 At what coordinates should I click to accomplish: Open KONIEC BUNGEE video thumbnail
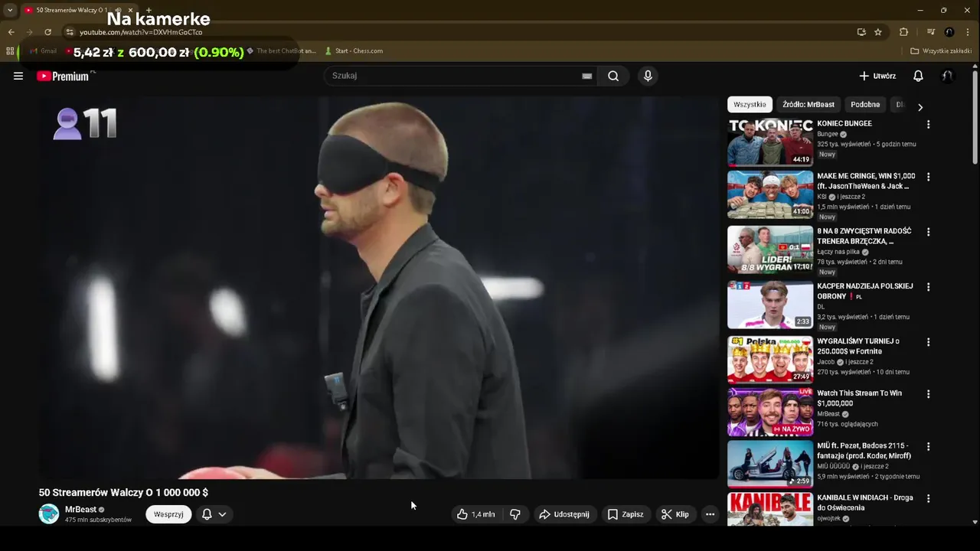770,142
